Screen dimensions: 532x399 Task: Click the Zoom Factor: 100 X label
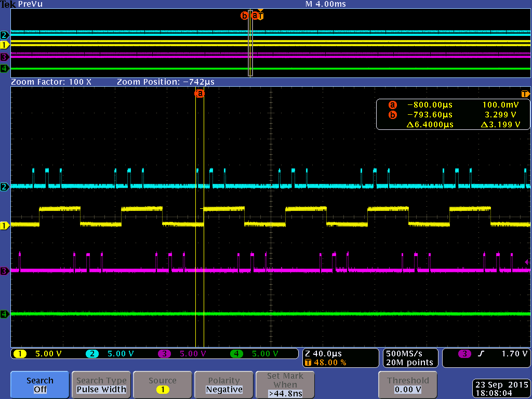point(51,82)
